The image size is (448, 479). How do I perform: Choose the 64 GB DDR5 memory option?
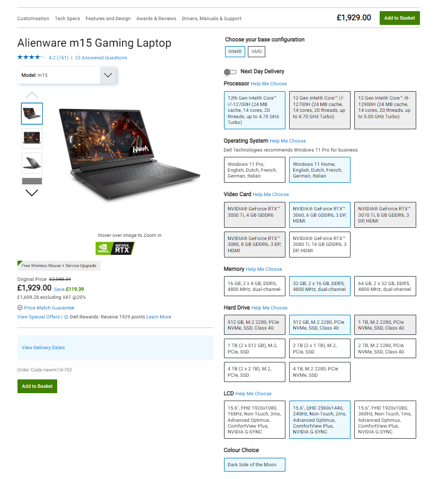click(x=385, y=286)
